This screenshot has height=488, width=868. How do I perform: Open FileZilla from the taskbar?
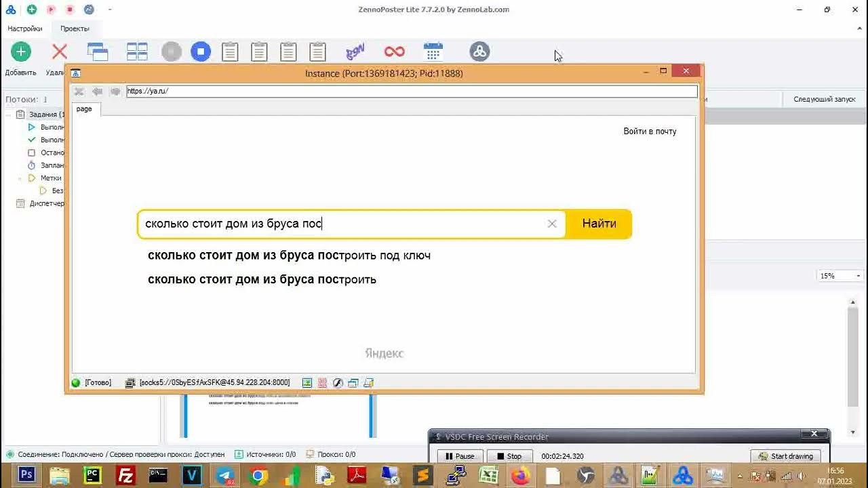125,476
